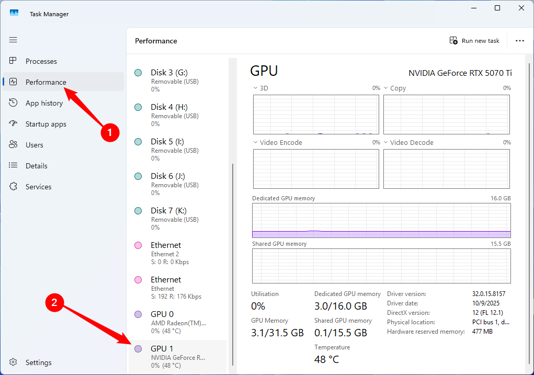Select Disk 3 (G:) in resource list
This screenshot has height=375, width=534.
pos(177,80)
